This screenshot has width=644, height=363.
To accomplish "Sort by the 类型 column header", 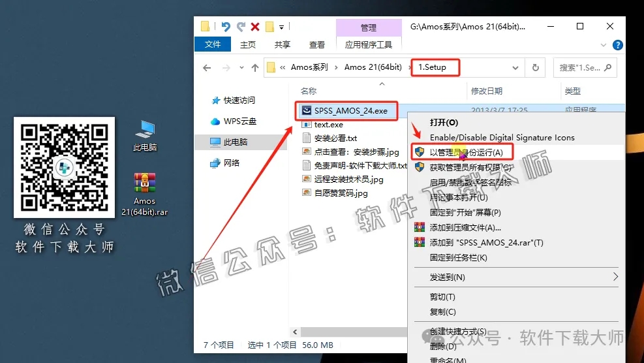I will pos(572,91).
